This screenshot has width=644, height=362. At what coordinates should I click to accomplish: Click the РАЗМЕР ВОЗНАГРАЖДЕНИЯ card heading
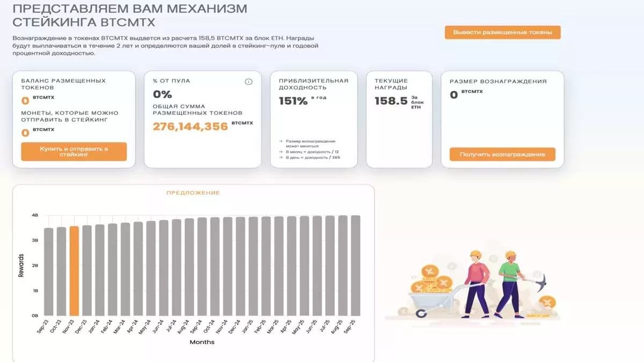pos(498,82)
